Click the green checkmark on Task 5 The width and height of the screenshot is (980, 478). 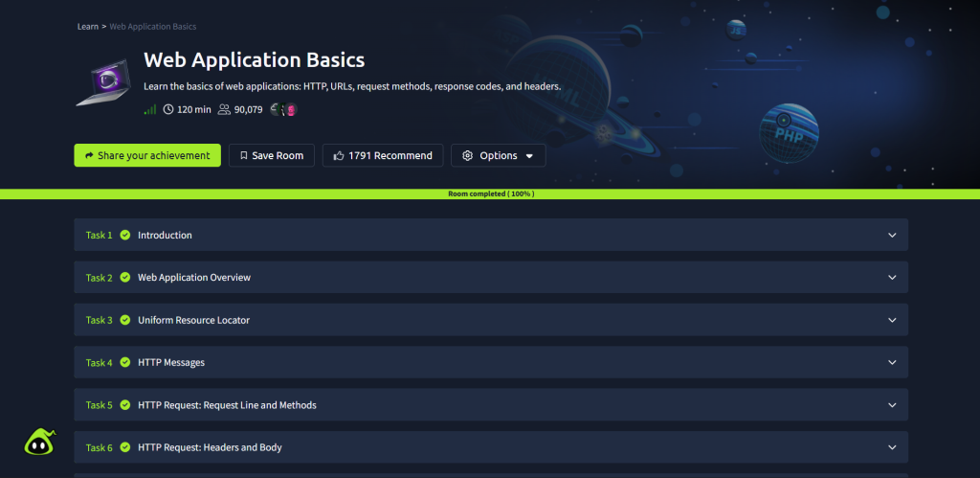(x=125, y=405)
